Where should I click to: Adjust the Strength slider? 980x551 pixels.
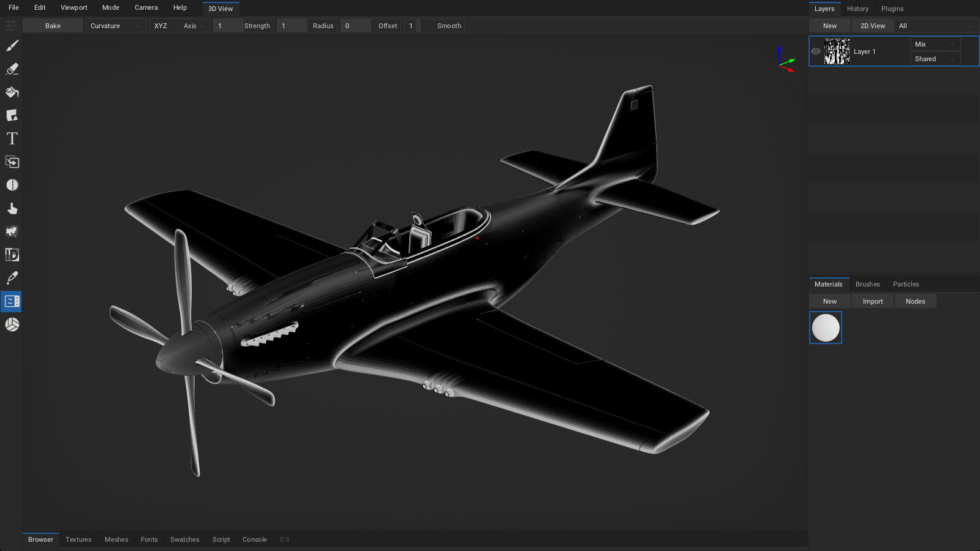coord(243,26)
